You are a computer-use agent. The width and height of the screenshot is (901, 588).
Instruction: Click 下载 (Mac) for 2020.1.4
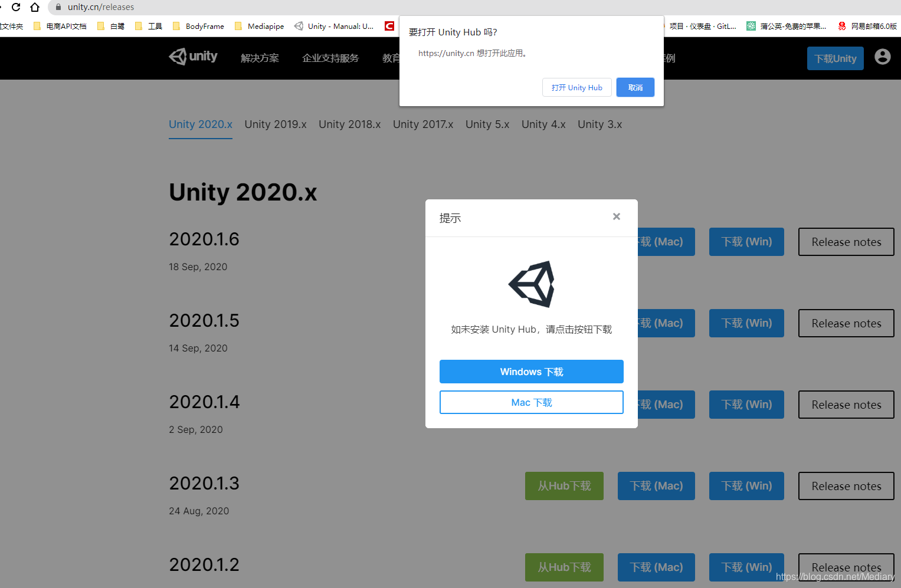(666, 405)
